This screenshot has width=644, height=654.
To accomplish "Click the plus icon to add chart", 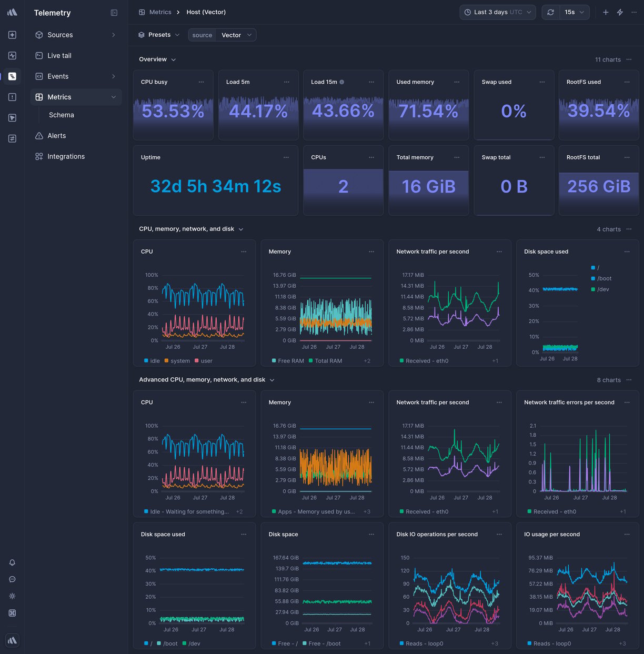I will (x=606, y=12).
